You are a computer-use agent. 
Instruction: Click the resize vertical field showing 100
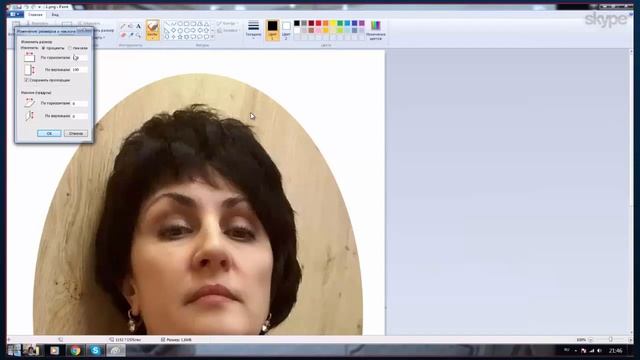click(80, 70)
